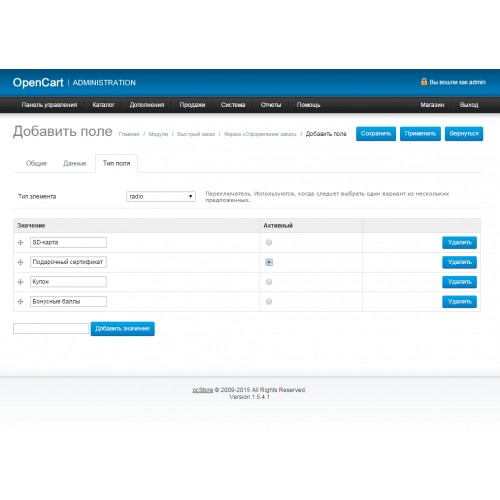Switch to the Общие tab
Screen dimensions: 500x500
(x=36, y=163)
